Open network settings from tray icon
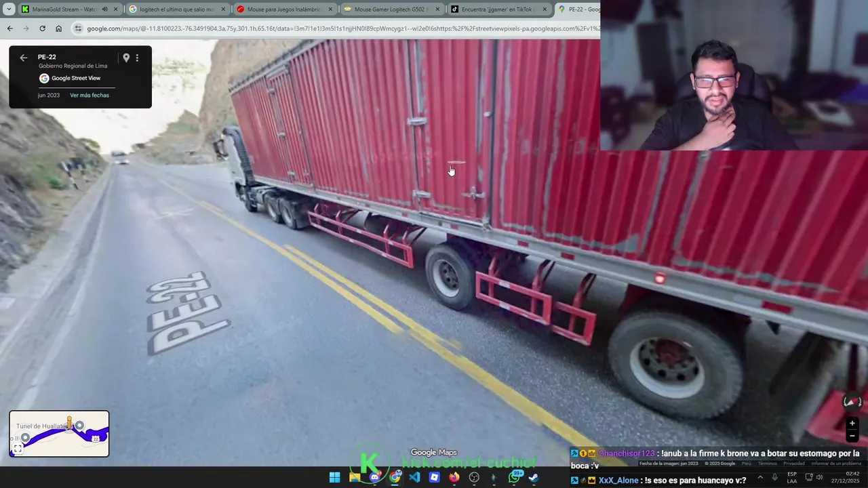868x488 pixels. [809, 477]
